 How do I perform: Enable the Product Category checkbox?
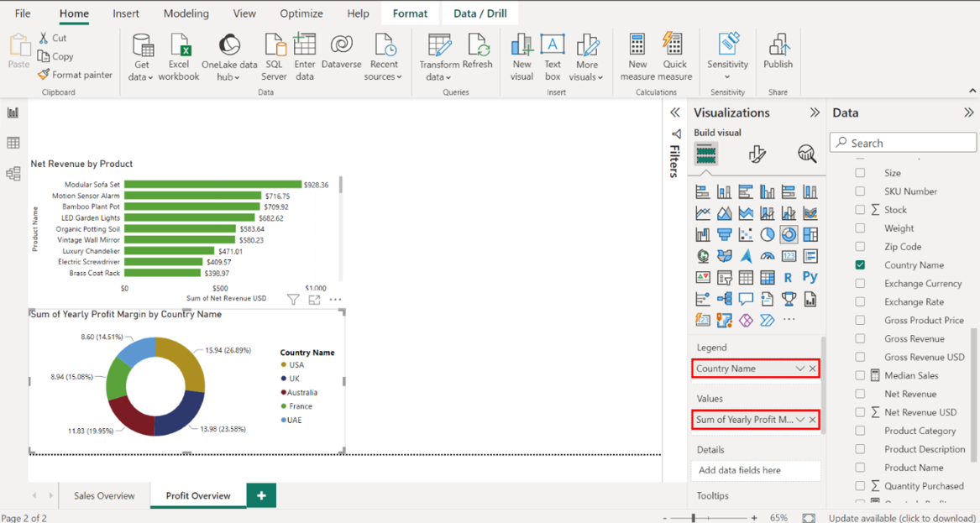click(860, 431)
